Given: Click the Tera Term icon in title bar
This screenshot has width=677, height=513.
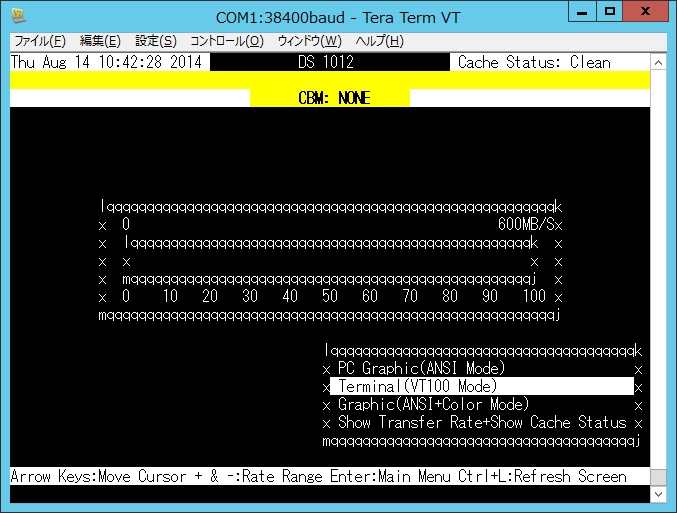Looking at the screenshot, I should 18,16.
